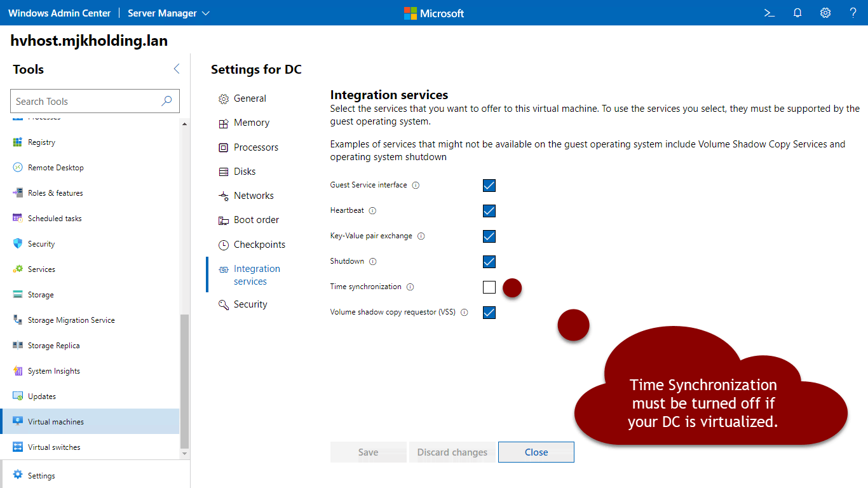Open Scheduled tasks tool

[90, 219]
